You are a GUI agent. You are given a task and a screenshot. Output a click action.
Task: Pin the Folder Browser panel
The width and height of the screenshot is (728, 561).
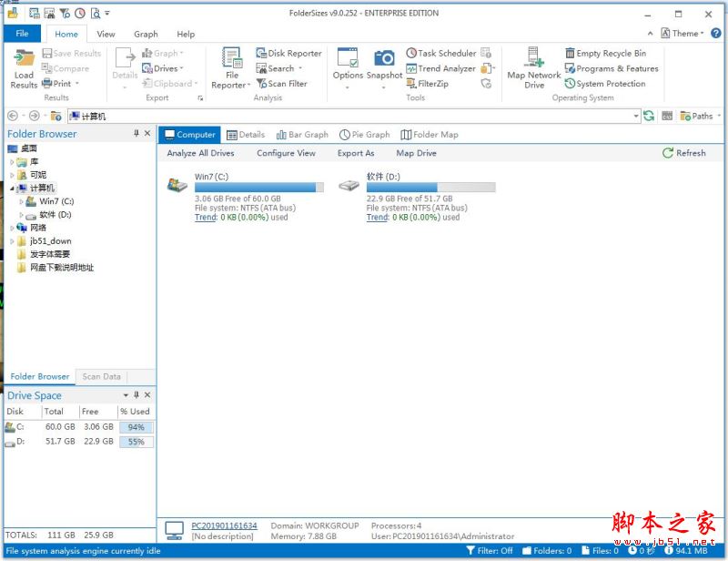pyautogui.click(x=136, y=133)
